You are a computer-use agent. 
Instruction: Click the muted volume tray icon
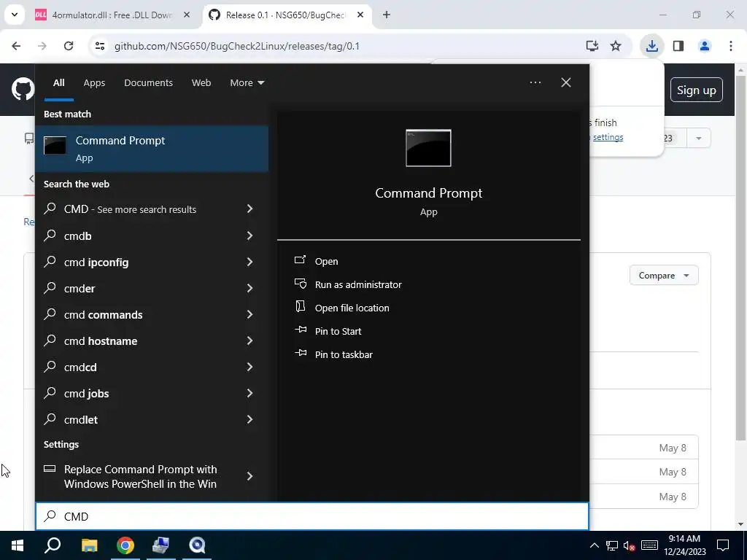pyautogui.click(x=630, y=545)
